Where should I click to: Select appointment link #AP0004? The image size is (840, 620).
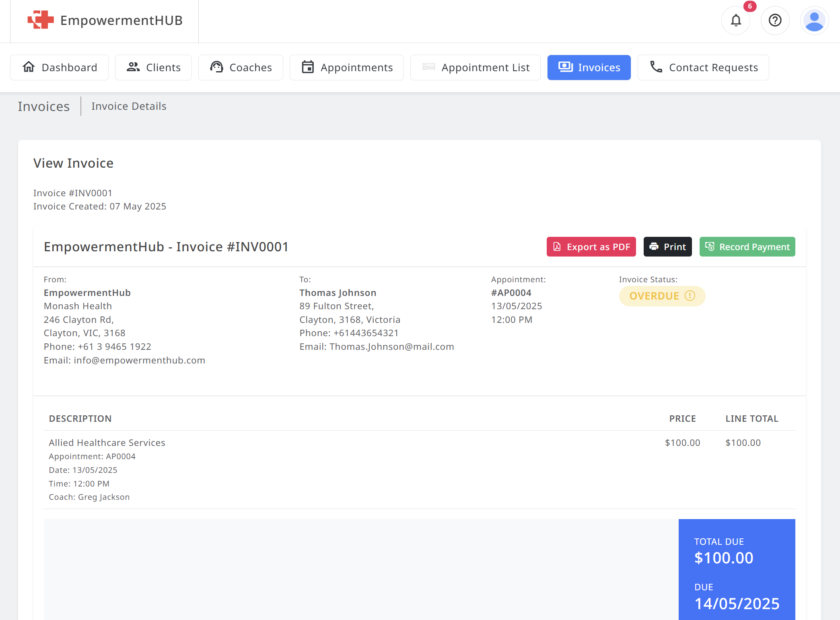coord(511,292)
